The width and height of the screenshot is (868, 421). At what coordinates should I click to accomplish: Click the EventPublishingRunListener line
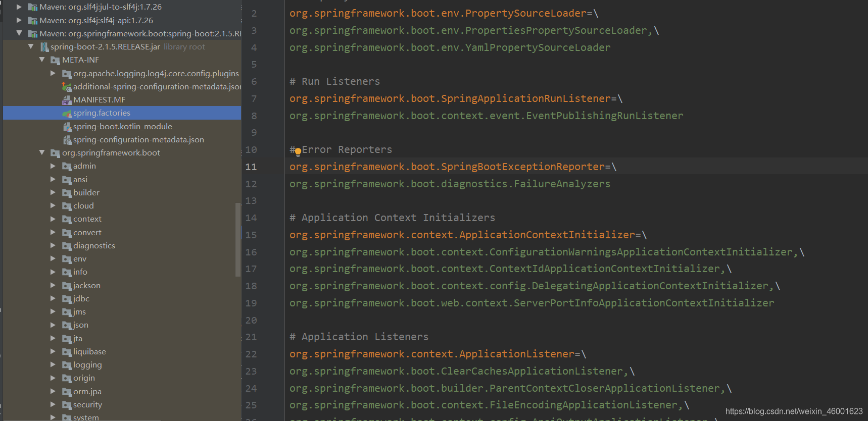click(x=486, y=116)
